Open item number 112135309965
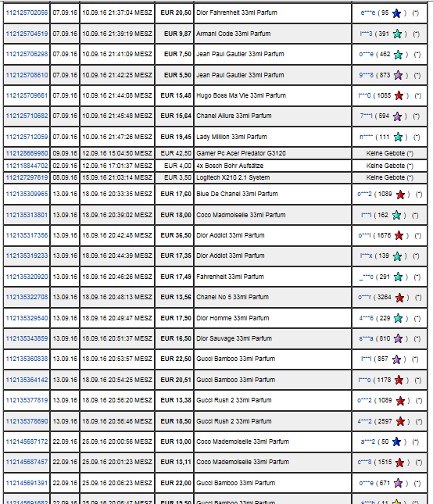 click(x=27, y=194)
